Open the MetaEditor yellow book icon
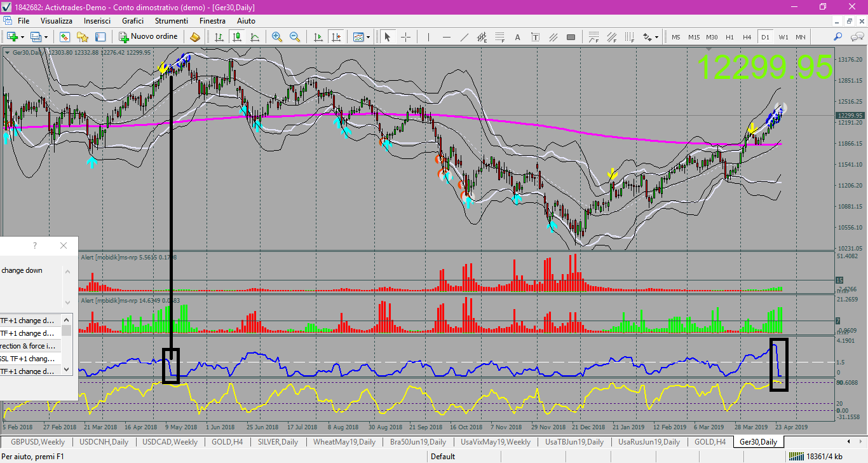This screenshot has height=463, width=868. coord(195,37)
